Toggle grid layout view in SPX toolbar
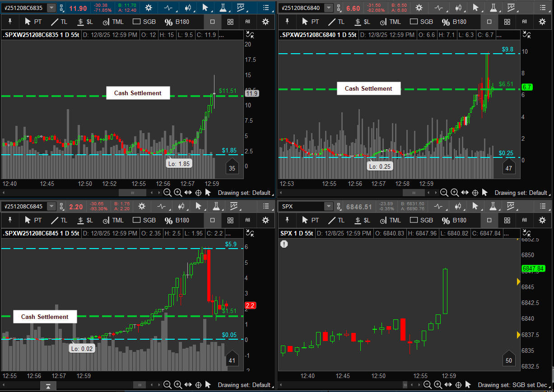Viewport: 554px width, 392px height. tap(507, 220)
